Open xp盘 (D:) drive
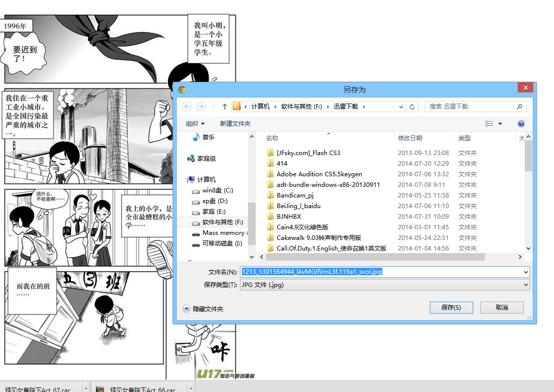 tap(210, 201)
